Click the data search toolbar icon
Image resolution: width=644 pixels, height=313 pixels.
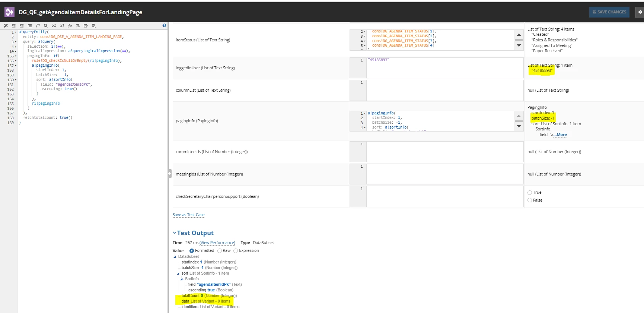point(94,26)
